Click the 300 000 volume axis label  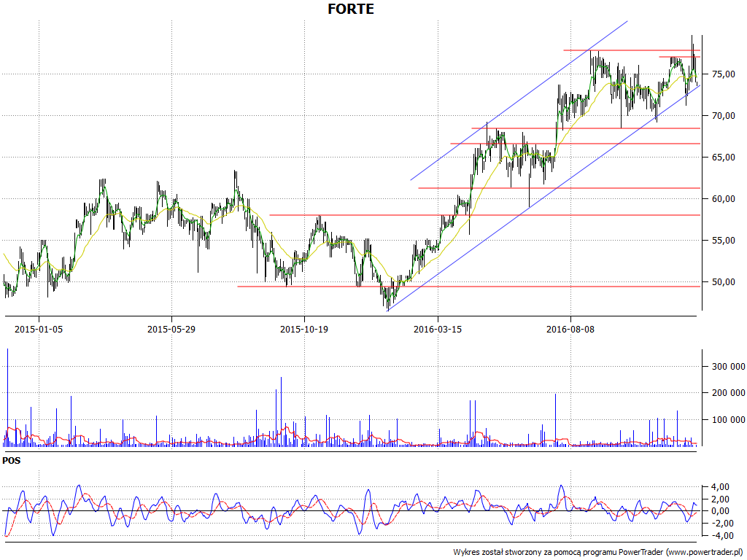pyautogui.click(x=728, y=366)
